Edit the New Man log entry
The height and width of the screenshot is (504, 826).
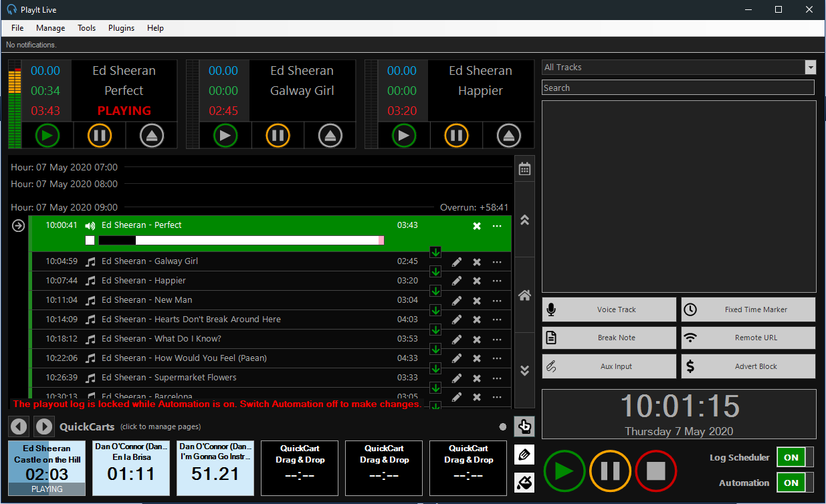tap(457, 301)
